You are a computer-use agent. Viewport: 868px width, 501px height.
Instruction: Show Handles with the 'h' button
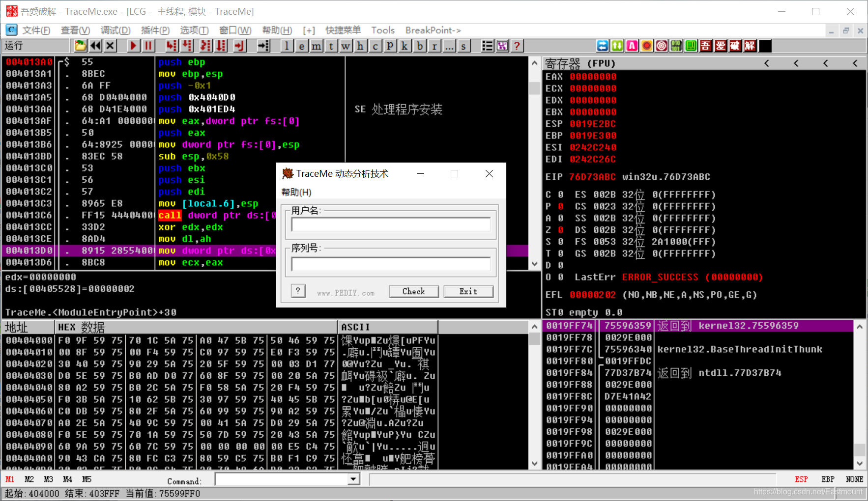[x=361, y=46]
